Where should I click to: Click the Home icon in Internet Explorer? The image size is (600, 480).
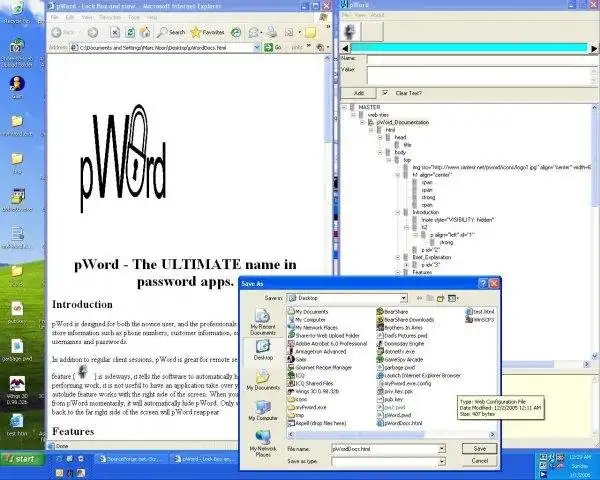pyautogui.click(x=145, y=33)
